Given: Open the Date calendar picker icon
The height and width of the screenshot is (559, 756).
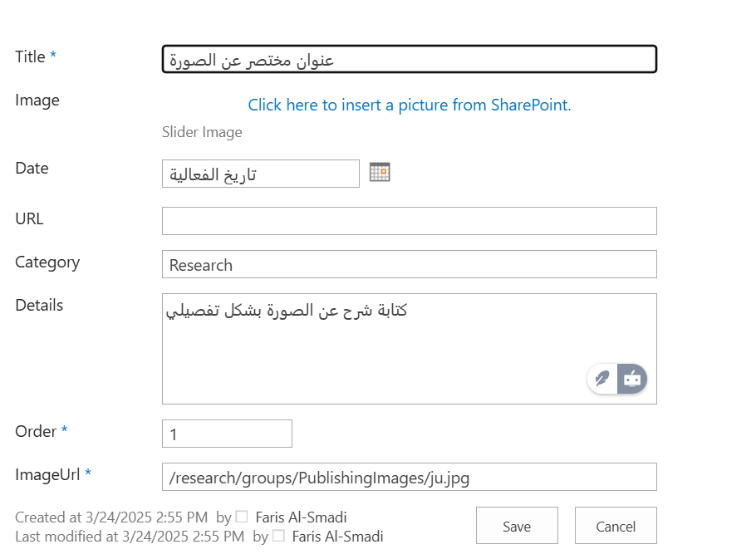Looking at the screenshot, I should pyautogui.click(x=380, y=173).
